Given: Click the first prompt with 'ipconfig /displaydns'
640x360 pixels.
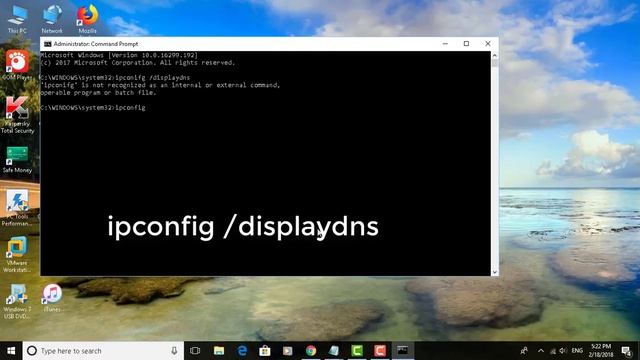Looking at the screenshot, I should 116,78.
